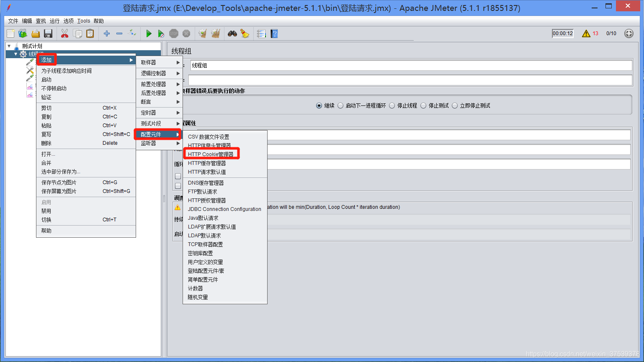
Task: Choose 删除 in the context menu
Action: click(86, 143)
